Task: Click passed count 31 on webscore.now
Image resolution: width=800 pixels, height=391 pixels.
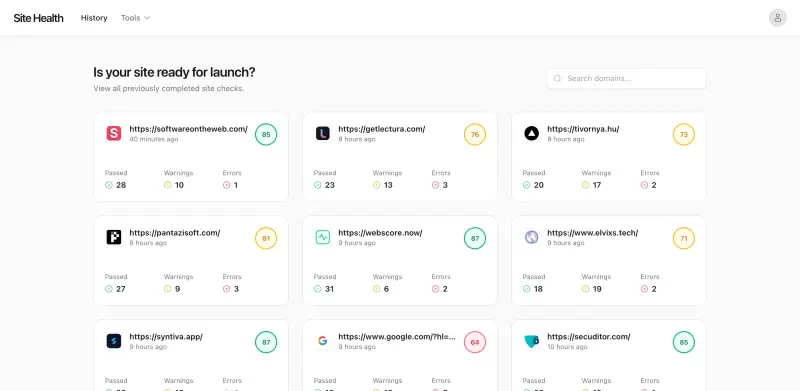Action: [330, 289]
